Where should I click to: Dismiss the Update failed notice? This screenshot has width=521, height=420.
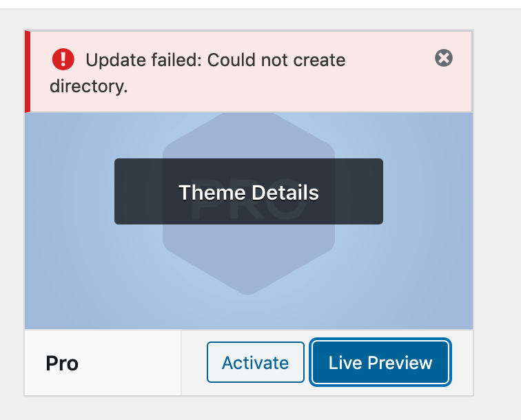pos(444,58)
